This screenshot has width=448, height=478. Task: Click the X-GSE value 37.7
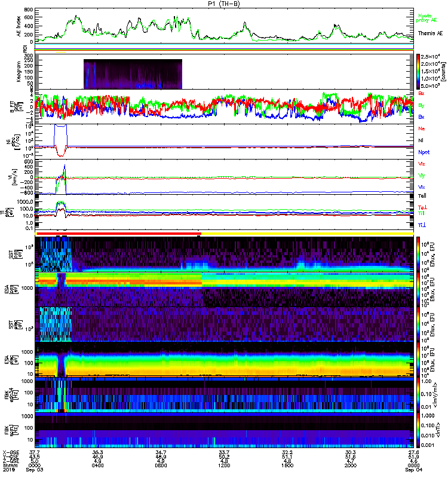click(35, 452)
